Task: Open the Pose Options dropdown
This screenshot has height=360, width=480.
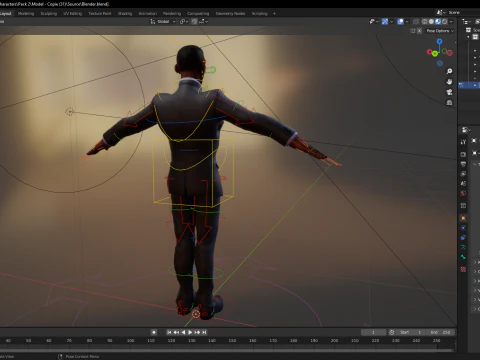Action: (440, 31)
